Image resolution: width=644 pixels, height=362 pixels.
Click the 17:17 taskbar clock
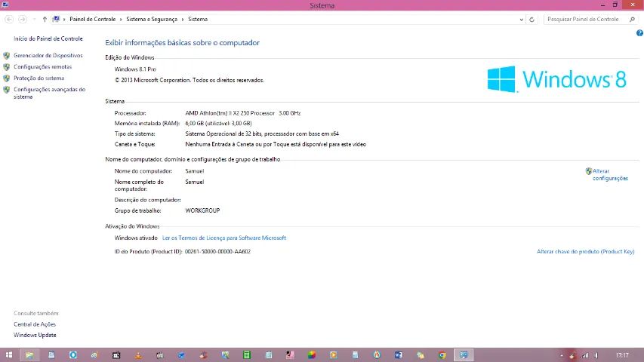[x=622, y=355]
